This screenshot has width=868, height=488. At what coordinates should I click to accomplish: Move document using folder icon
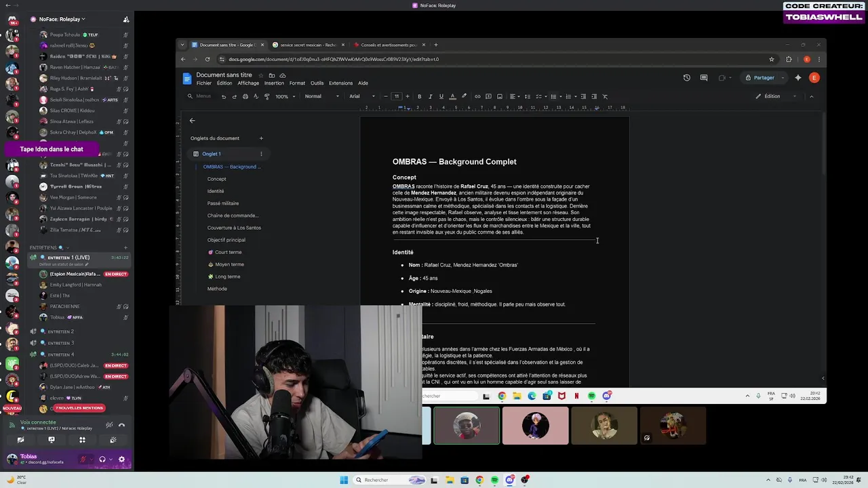pos(271,75)
